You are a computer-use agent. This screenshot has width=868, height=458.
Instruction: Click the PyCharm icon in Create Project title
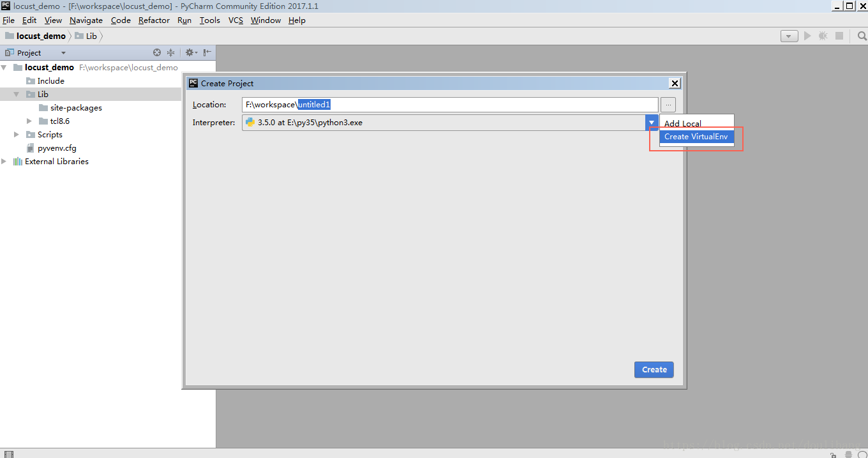[193, 83]
